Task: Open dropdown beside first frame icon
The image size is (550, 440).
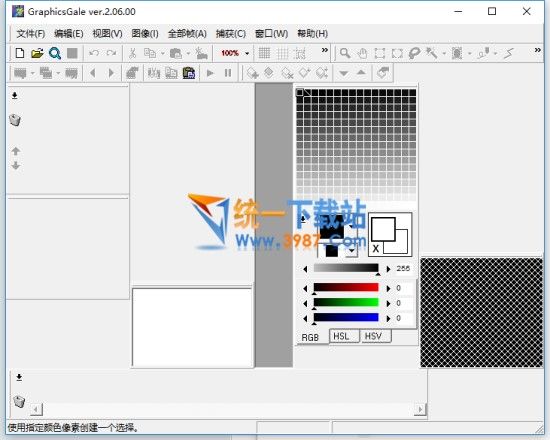Action: coord(33,73)
